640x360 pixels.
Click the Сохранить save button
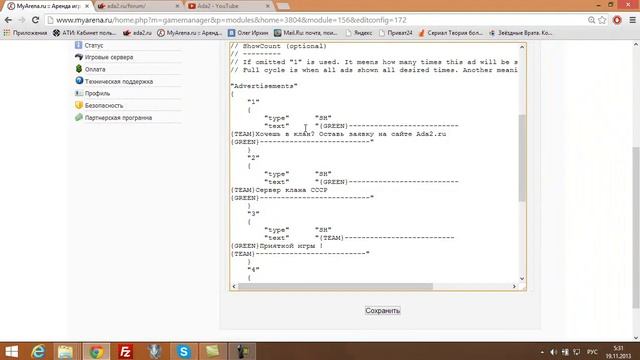tap(382, 311)
